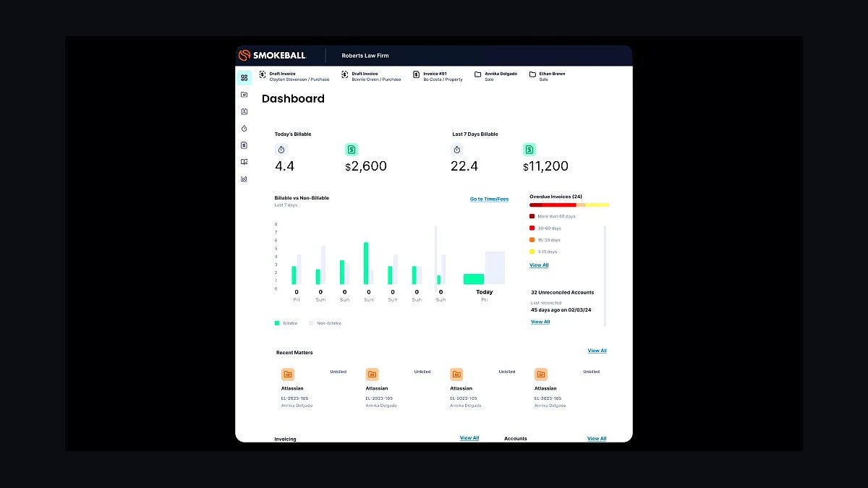The image size is (868, 488).
Task: Click the 4.4 hours value
Action: (x=284, y=166)
